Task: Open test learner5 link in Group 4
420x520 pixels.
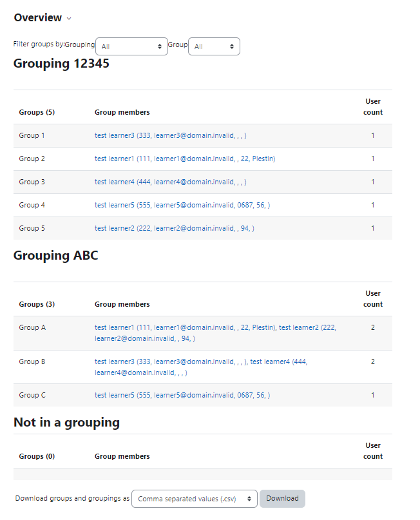Action: point(182,206)
